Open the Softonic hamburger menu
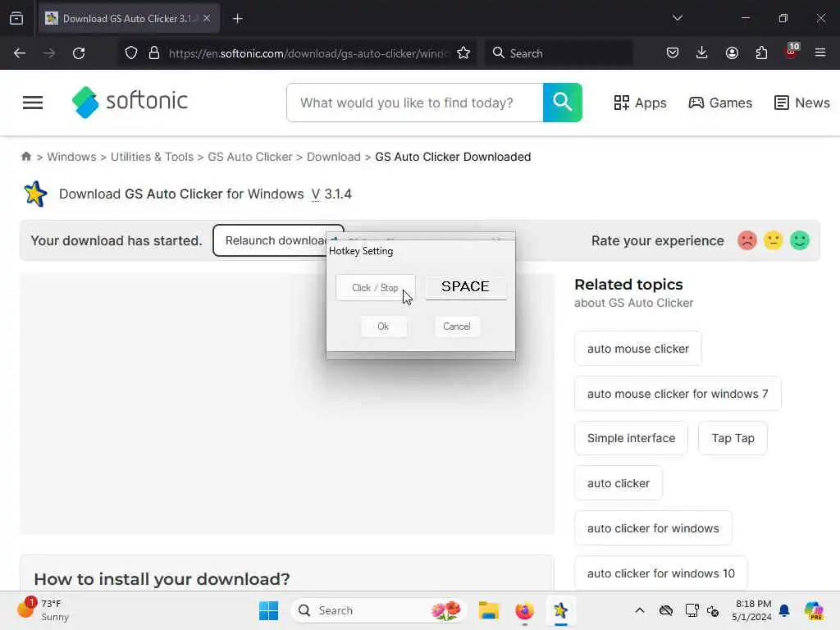This screenshot has height=630, width=840. click(x=33, y=103)
